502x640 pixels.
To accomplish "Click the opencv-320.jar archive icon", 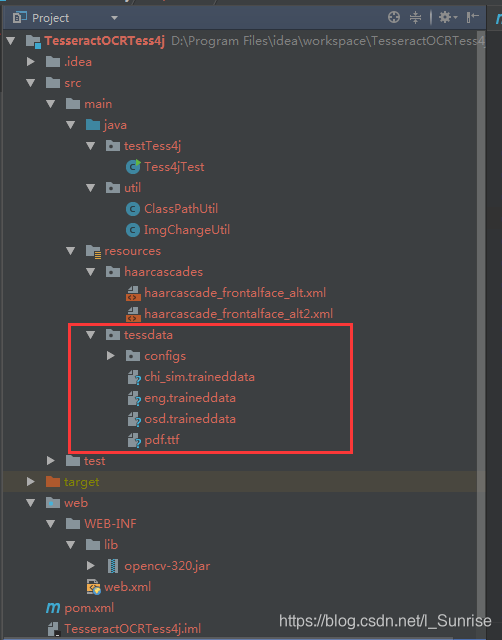I will point(113,566).
